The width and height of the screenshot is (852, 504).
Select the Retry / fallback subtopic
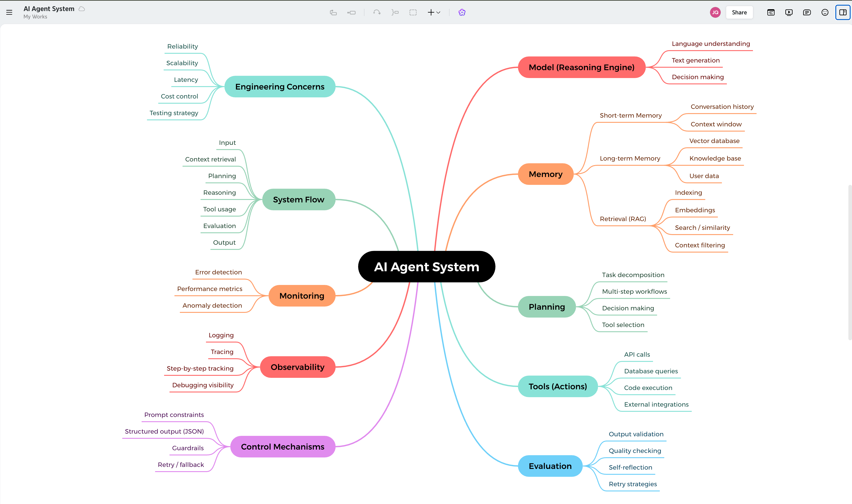tap(181, 465)
